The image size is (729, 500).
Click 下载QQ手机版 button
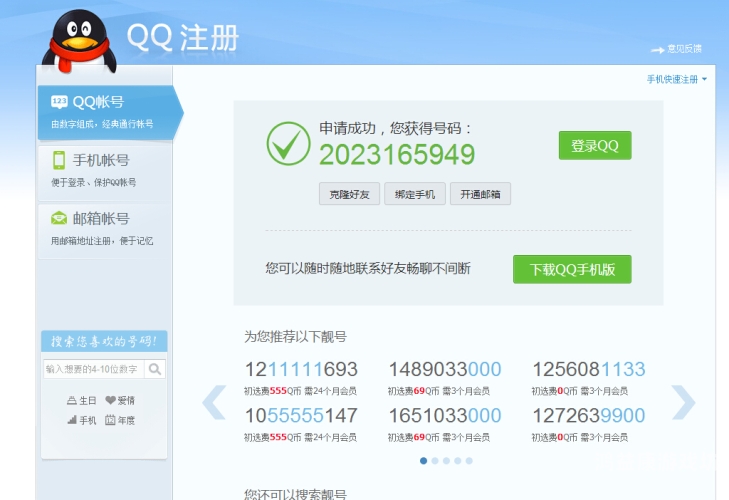572,269
